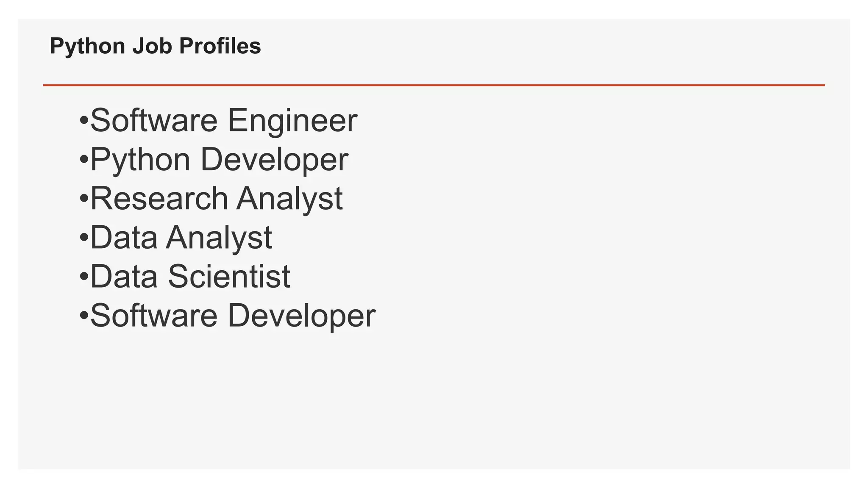Choose the 'Data Scientist' bullet line

pyautogui.click(x=190, y=277)
